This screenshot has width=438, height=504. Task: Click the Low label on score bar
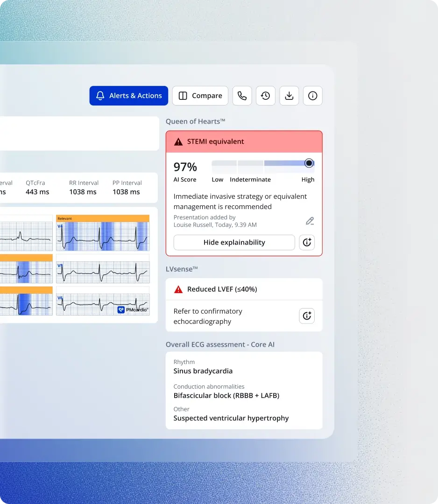[218, 179]
